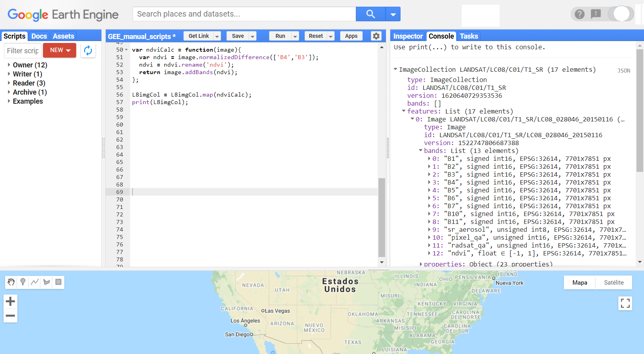Click the refresh scripts icon

tap(88, 50)
